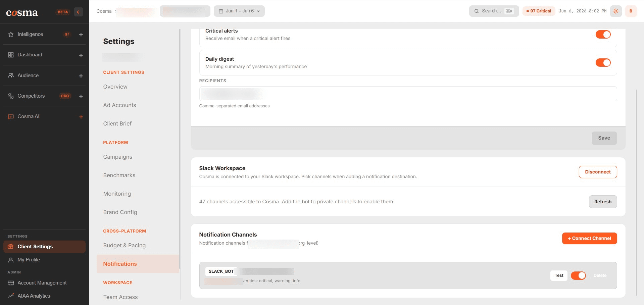Open the Campaigns platform settings
Viewport: 644px width, 305px height.
117,157
